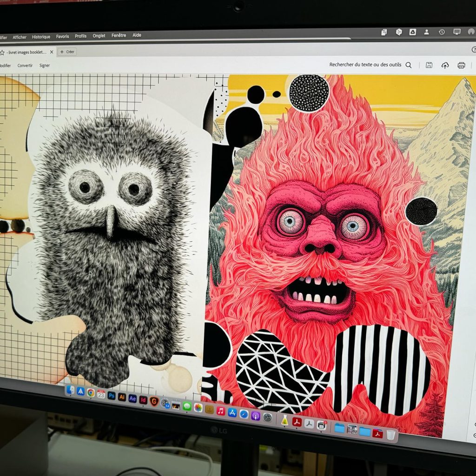Click the Signer button
Image resolution: width=476 pixels, height=476 pixels.
click(45, 66)
